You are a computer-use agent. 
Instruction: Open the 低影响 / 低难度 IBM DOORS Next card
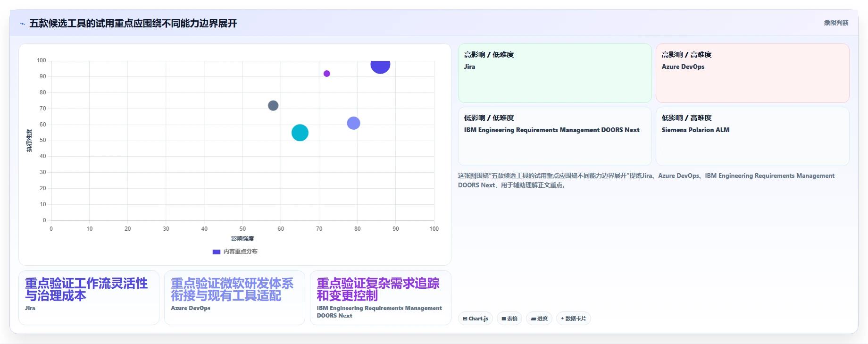(x=555, y=136)
